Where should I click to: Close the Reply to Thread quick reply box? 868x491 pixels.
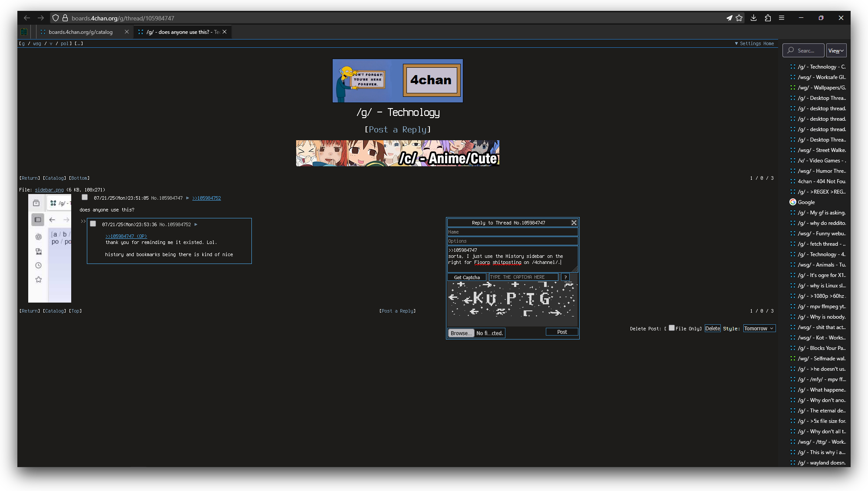[x=574, y=223]
